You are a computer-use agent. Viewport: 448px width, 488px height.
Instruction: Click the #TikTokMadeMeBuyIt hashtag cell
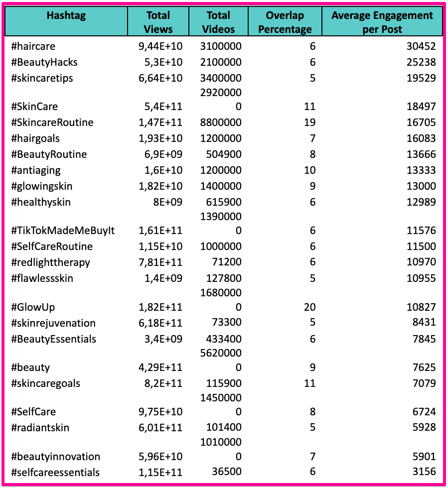point(63,231)
